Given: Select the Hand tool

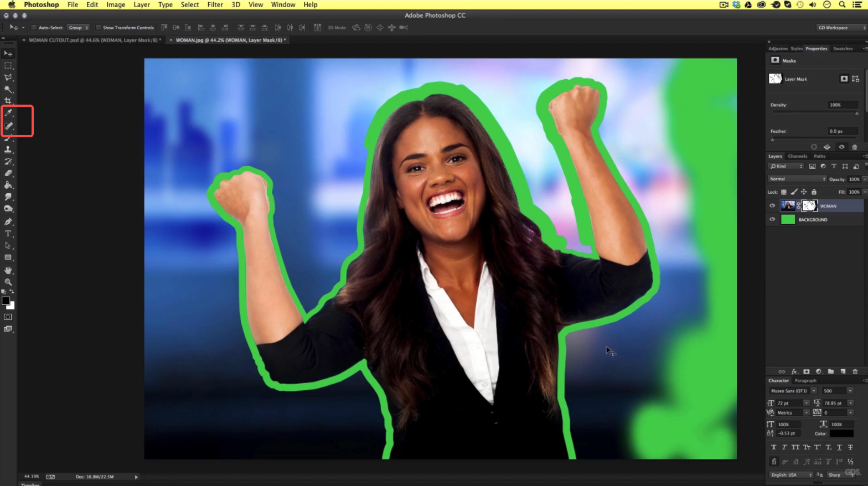Looking at the screenshot, I should click(x=8, y=270).
